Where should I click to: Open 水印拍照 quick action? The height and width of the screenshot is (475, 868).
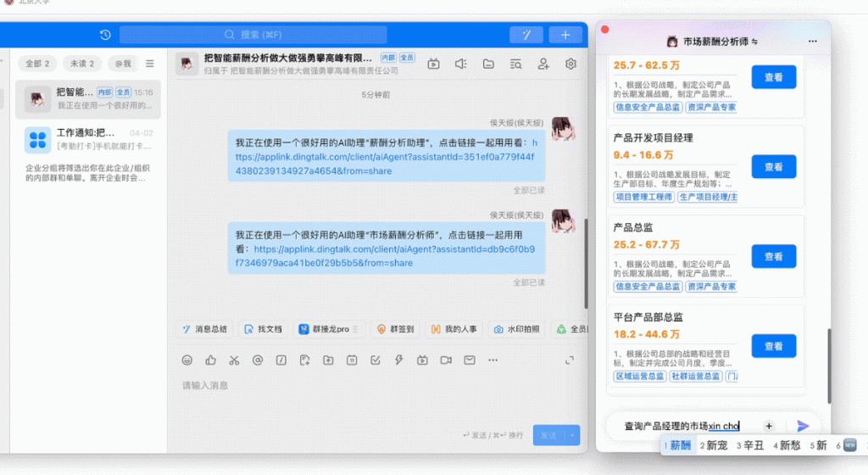pos(516,329)
